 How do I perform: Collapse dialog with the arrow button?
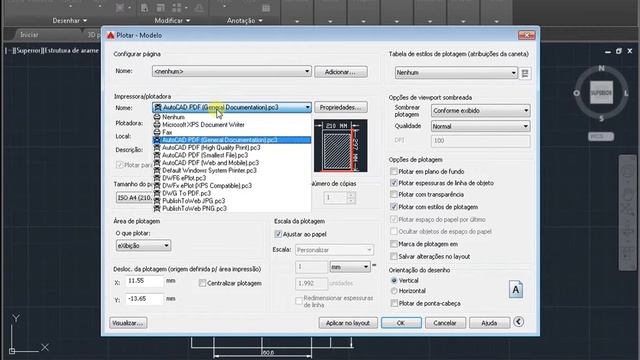(x=518, y=322)
